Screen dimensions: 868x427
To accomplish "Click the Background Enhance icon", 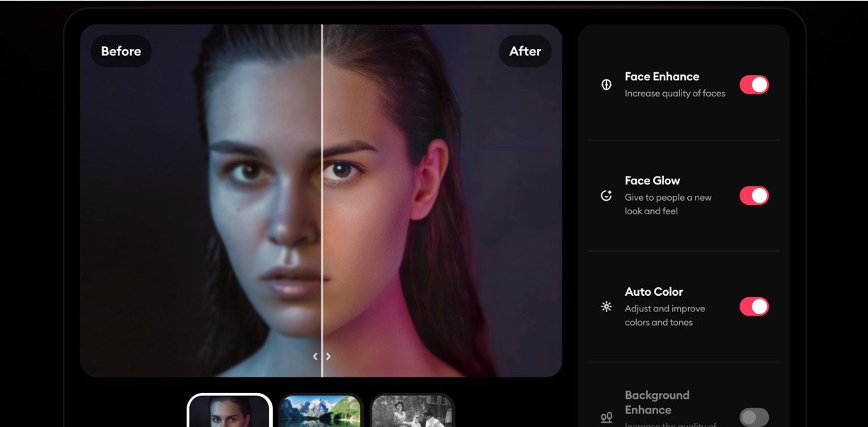I will (x=606, y=418).
